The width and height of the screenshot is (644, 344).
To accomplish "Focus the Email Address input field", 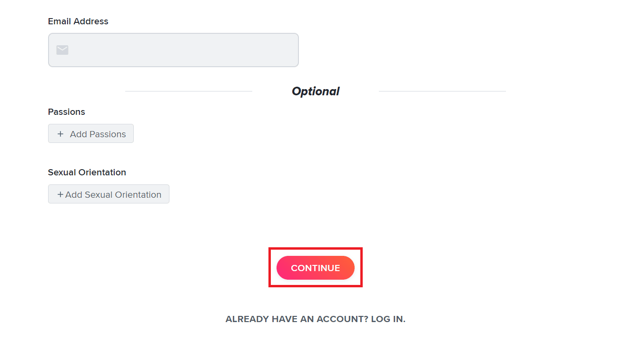I will 181,50.
